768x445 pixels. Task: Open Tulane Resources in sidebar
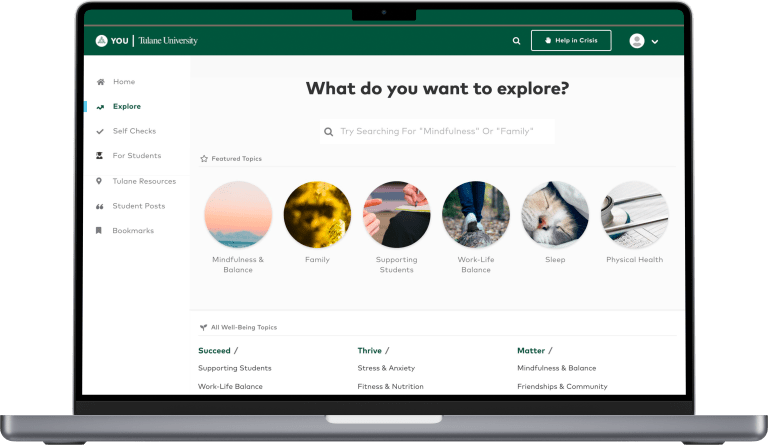tap(144, 181)
